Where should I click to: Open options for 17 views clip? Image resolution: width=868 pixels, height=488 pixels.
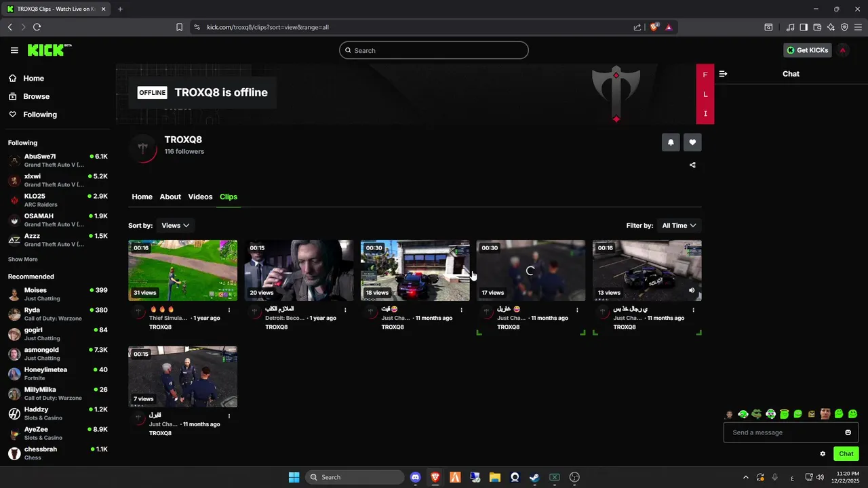tap(577, 310)
